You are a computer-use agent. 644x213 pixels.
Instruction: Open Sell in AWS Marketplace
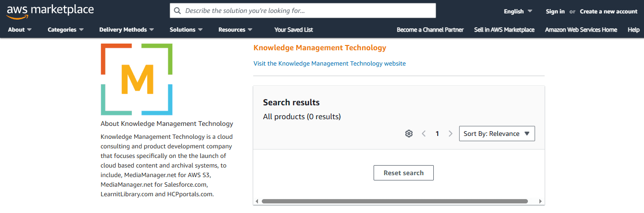[x=504, y=30]
